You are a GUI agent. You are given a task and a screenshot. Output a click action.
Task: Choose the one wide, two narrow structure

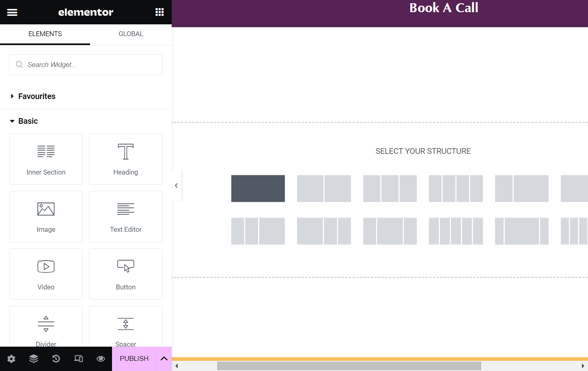[x=324, y=231]
